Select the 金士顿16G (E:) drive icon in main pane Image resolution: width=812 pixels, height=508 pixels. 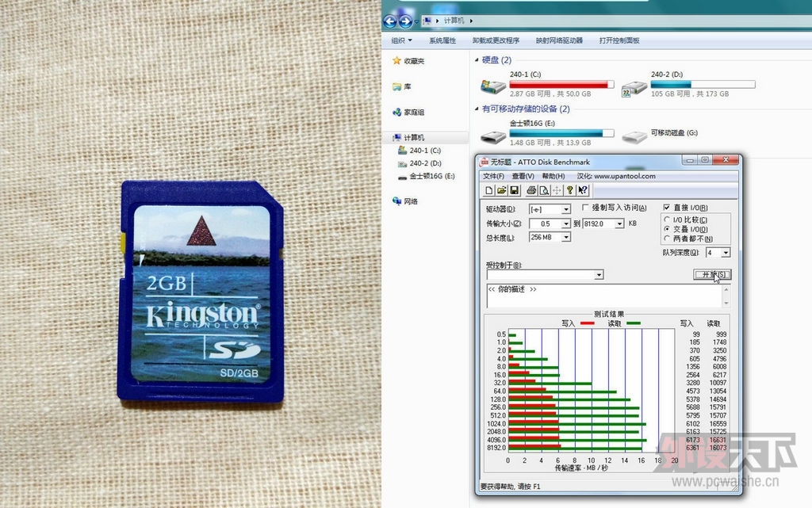coord(492,137)
